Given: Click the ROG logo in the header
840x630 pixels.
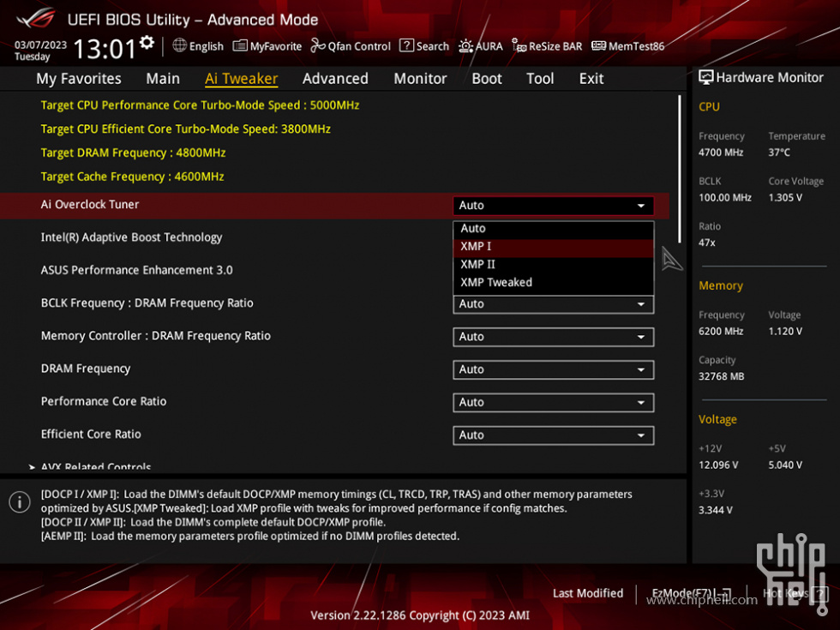Looking at the screenshot, I should (36, 19).
